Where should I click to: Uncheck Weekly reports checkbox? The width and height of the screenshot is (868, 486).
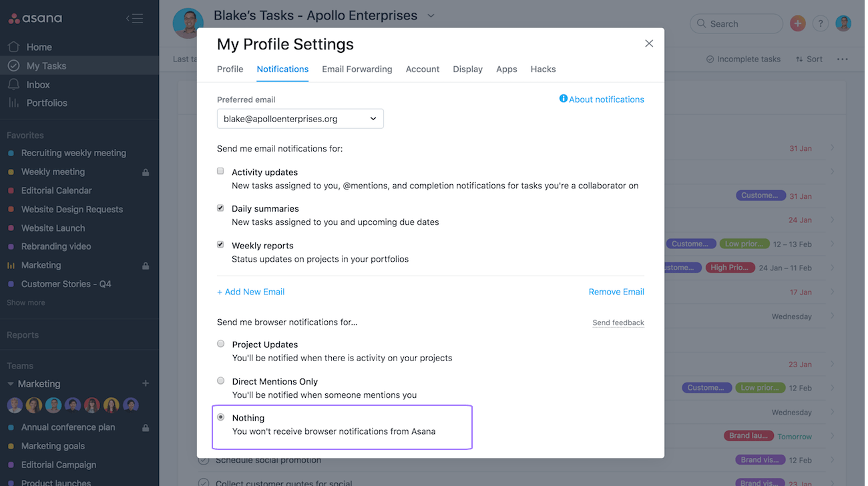coord(220,244)
